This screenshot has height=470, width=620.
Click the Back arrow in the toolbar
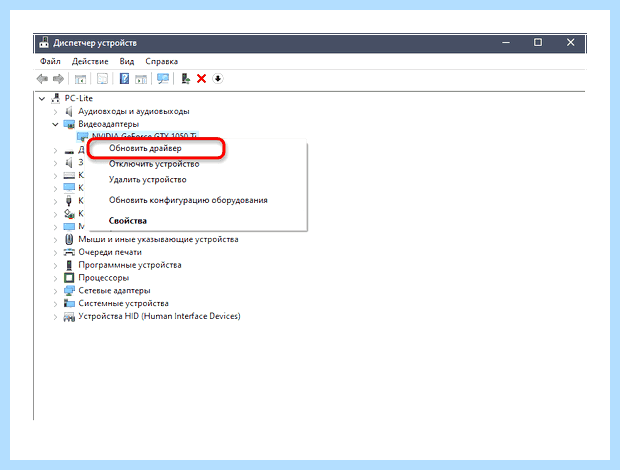point(42,79)
